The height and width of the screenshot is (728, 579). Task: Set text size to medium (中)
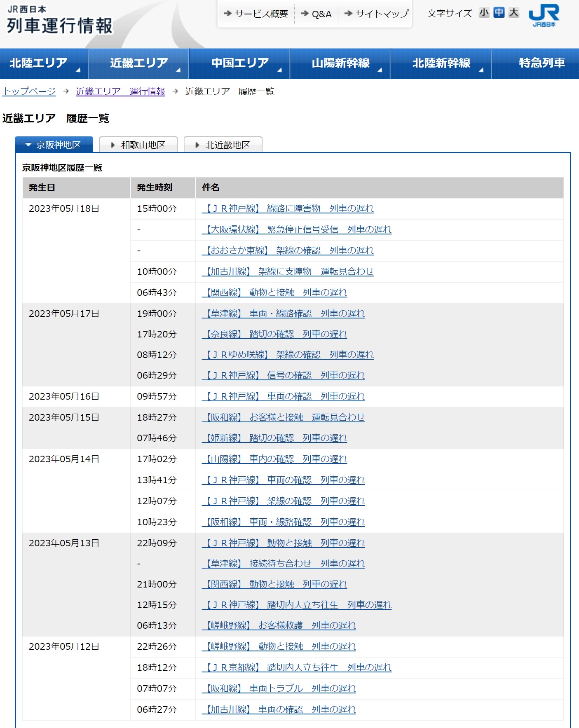point(499,13)
